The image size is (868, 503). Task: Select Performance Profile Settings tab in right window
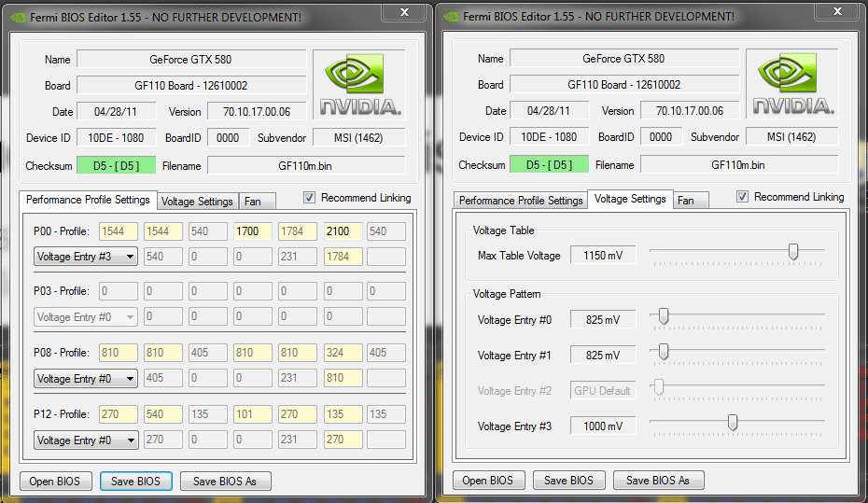[521, 201]
